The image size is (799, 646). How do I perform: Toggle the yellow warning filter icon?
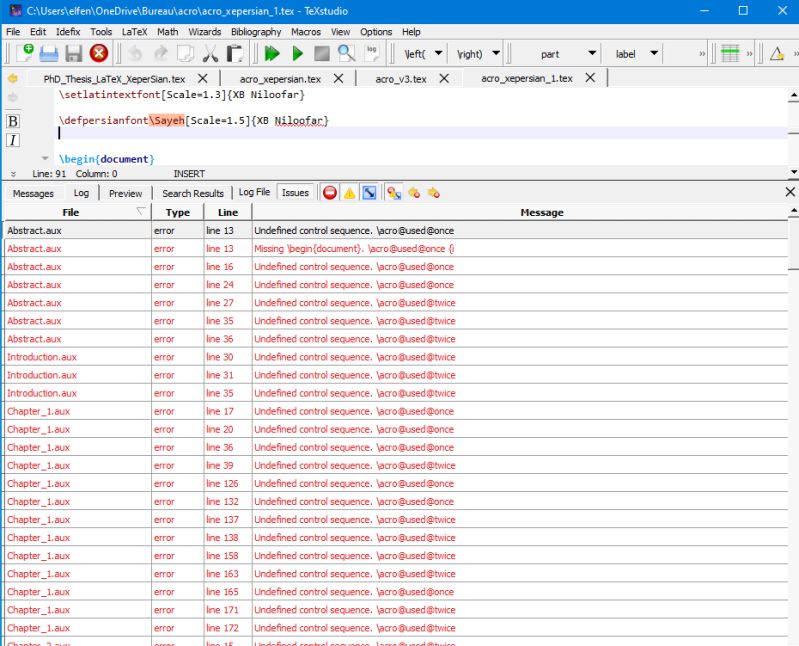click(349, 193)
